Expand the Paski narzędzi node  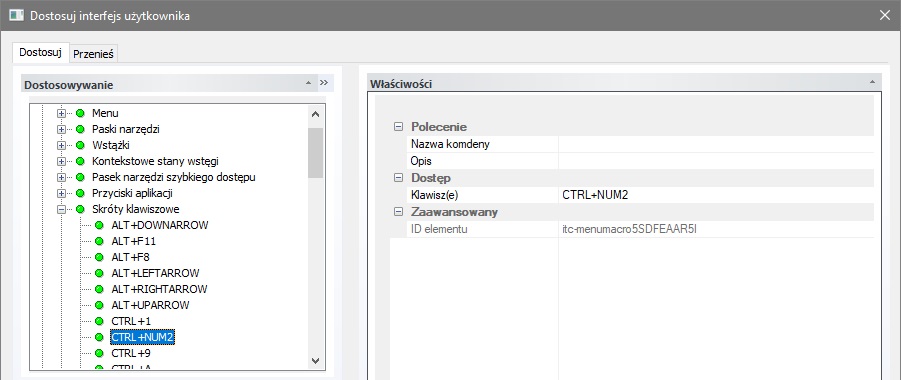(x=61, y=129)
